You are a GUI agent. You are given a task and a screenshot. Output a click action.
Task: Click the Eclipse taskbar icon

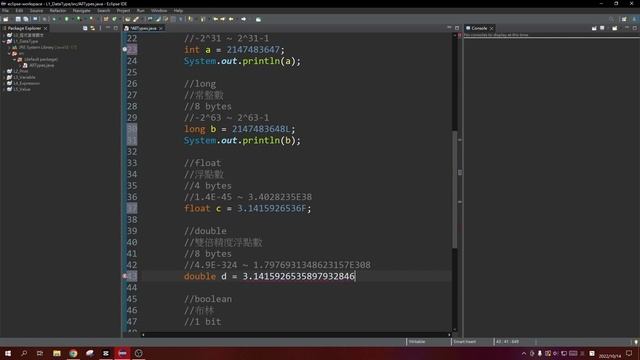pyautogui.click(x=122, y=353)
